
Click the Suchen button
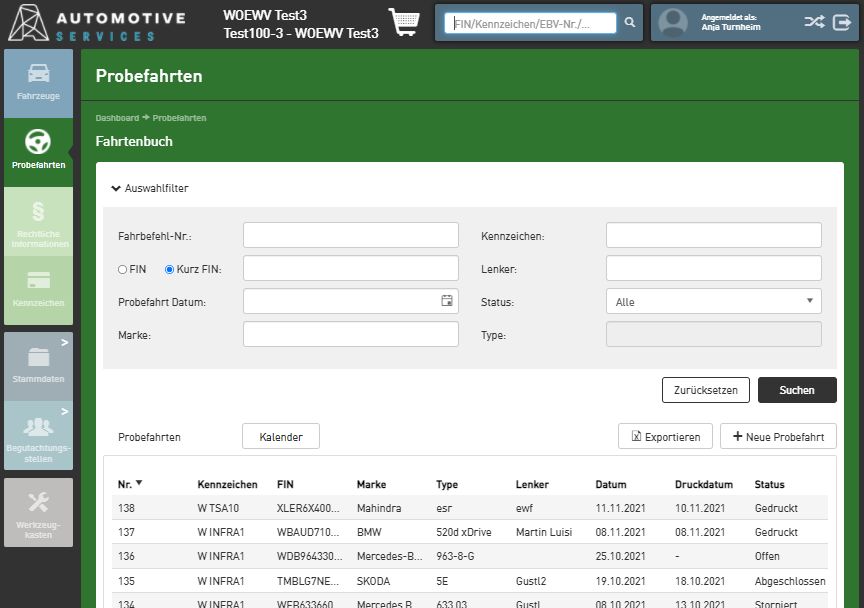796,390
